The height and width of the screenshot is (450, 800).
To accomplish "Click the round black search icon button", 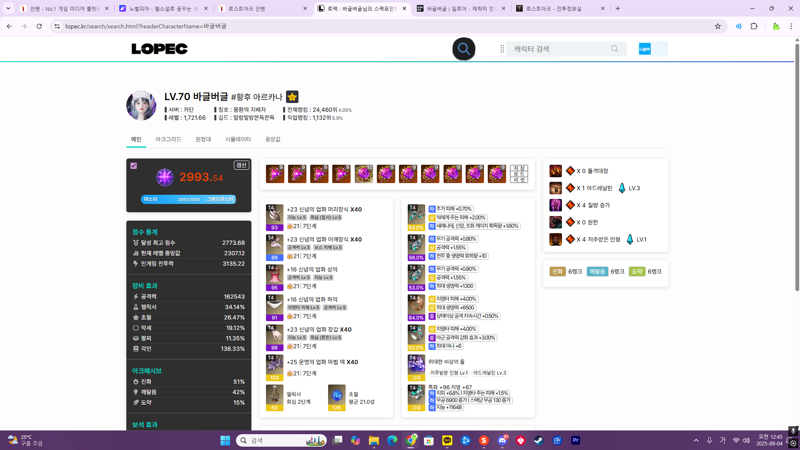I will pyautogui.click(x=463, y=49).
